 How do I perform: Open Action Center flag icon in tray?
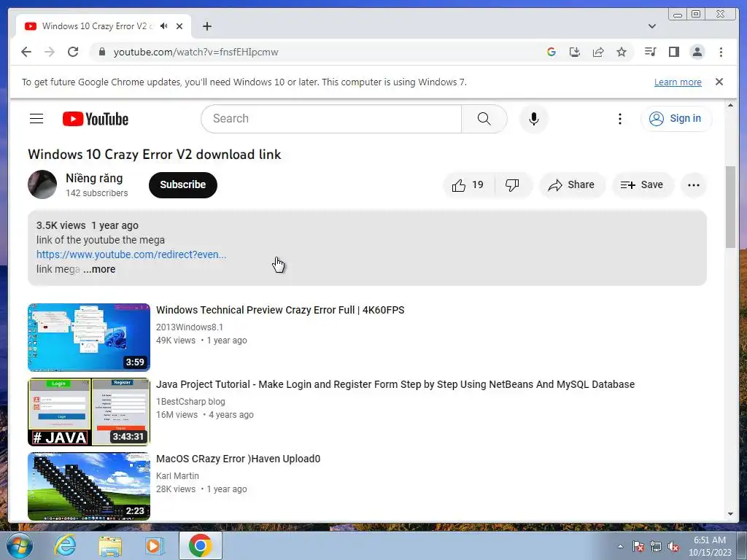click(x=638, y=546)
